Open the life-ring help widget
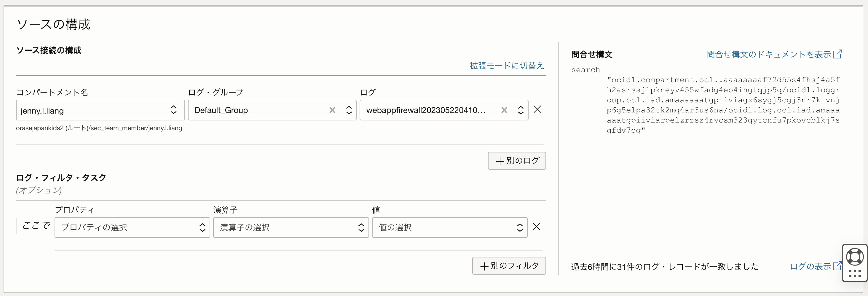This screenshot has width=868, height=296. click(x=855, y=257)
